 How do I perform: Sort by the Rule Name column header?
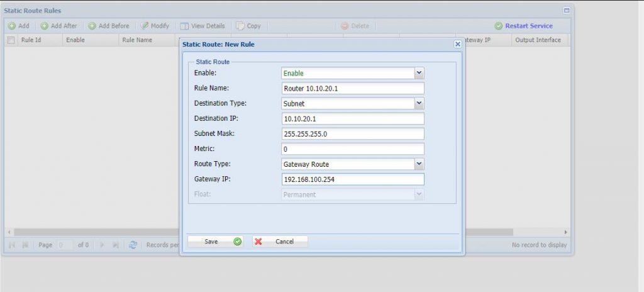pos(137,40)
